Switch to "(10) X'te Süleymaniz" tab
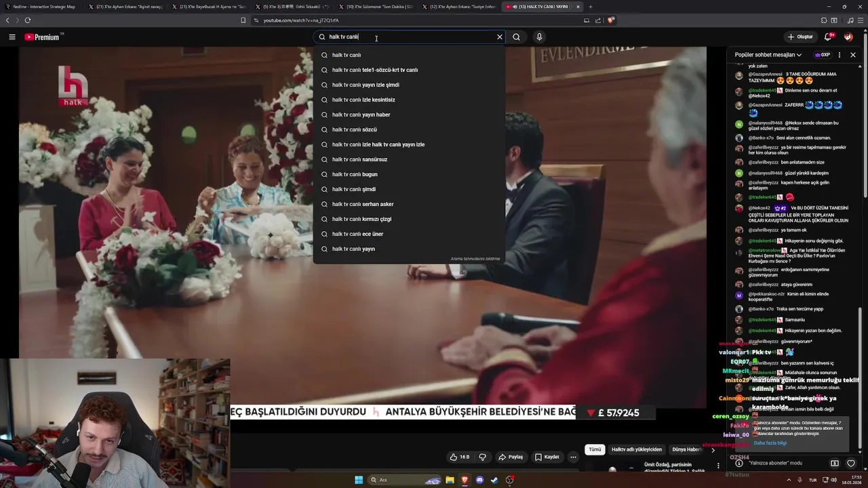The width and height of the screenshot is (868, 488). 376,7
